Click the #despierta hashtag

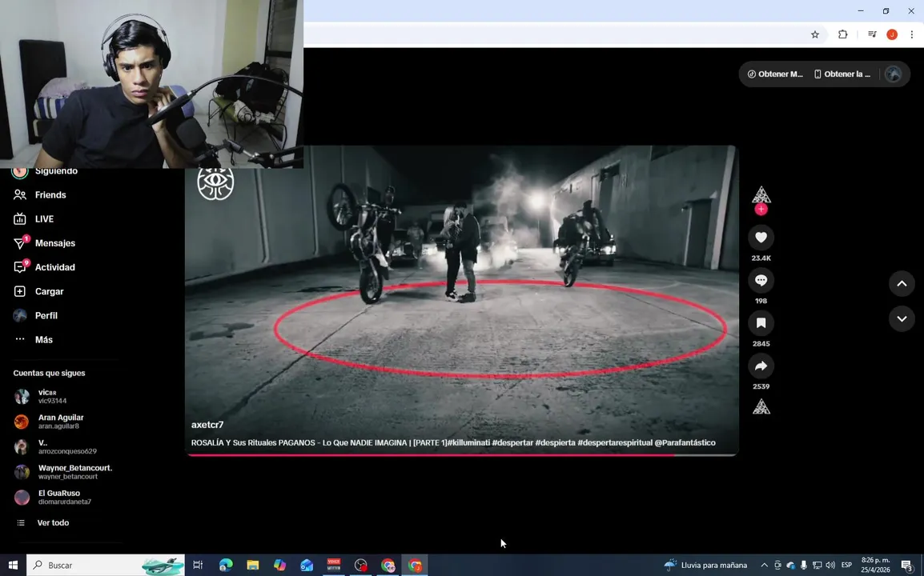click(x=555, y=443)
